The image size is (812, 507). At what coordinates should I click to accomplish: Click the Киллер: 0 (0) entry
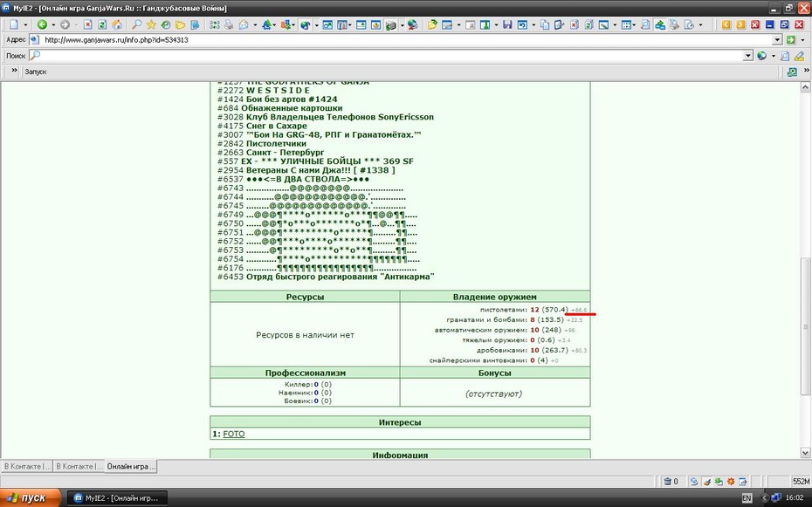point(307,384)
